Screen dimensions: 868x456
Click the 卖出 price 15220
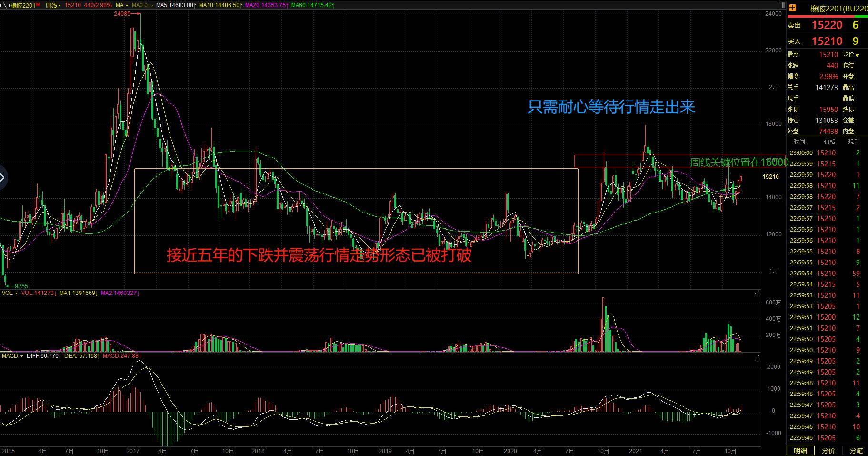(827, 25)
